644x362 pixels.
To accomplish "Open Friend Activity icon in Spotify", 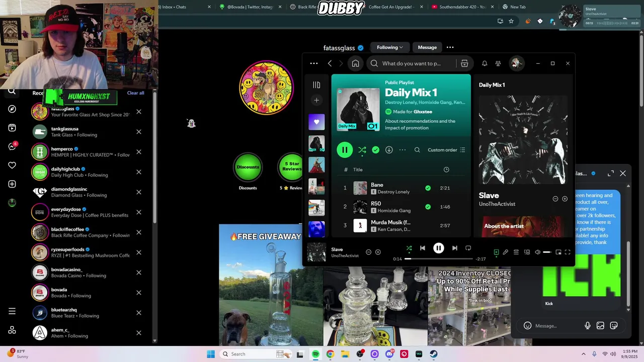I will (498, 63).
